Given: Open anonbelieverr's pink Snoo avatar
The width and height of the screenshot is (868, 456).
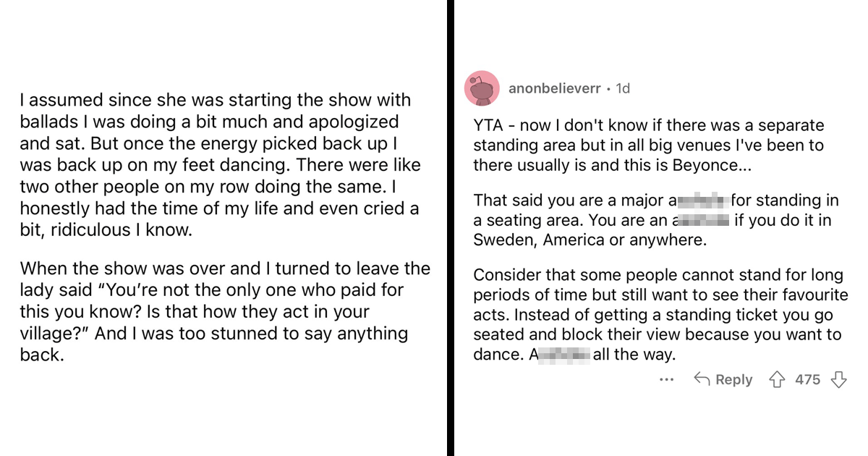Looking at the screenshot, I should [x=482, y=89].
